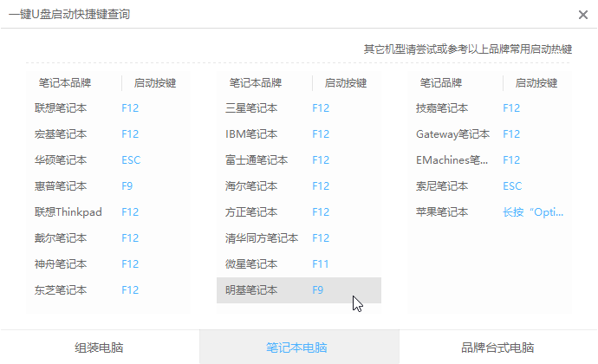Open the 品牌台式电脑 tab
598x364 pixels.
pyautogui.click(x=497, y=348)
